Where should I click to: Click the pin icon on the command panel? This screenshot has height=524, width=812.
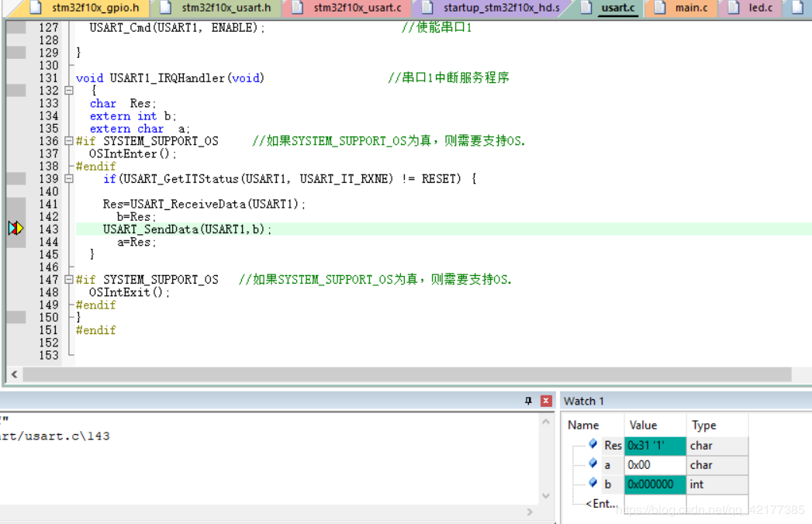pos(528,401)
